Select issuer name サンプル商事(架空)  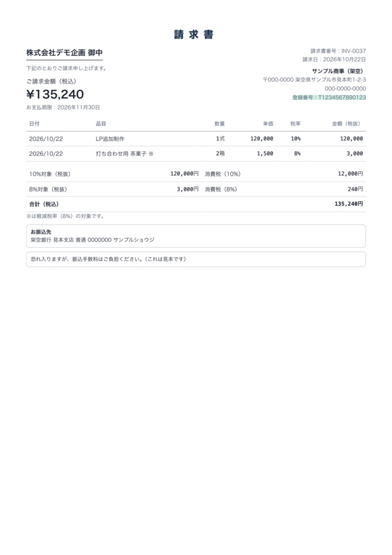(337, 71)
